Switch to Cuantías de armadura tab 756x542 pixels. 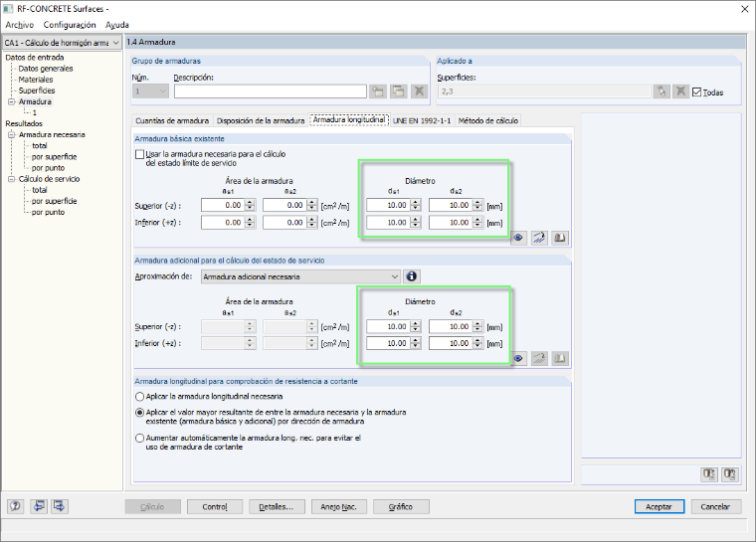click(172, 120)
